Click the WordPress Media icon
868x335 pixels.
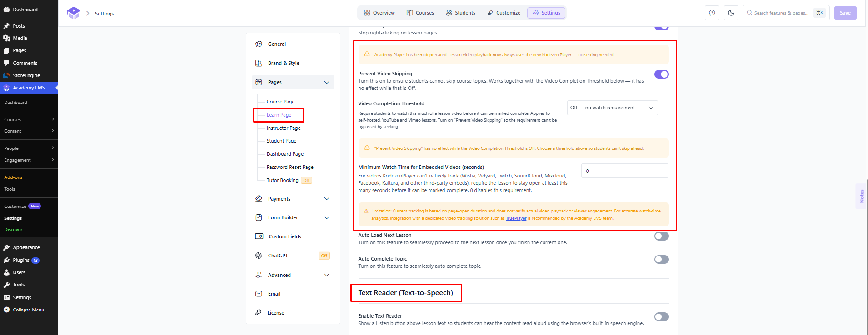7,38
